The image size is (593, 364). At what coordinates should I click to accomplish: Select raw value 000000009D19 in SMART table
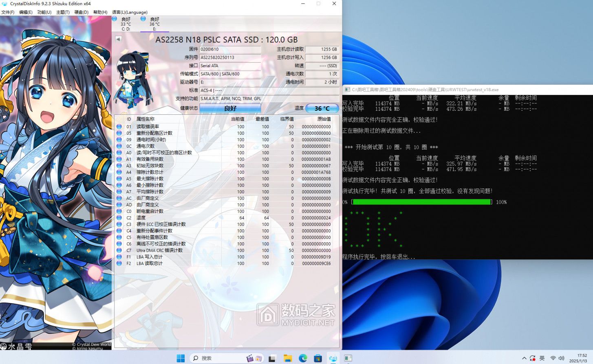[x=316, y=257]
